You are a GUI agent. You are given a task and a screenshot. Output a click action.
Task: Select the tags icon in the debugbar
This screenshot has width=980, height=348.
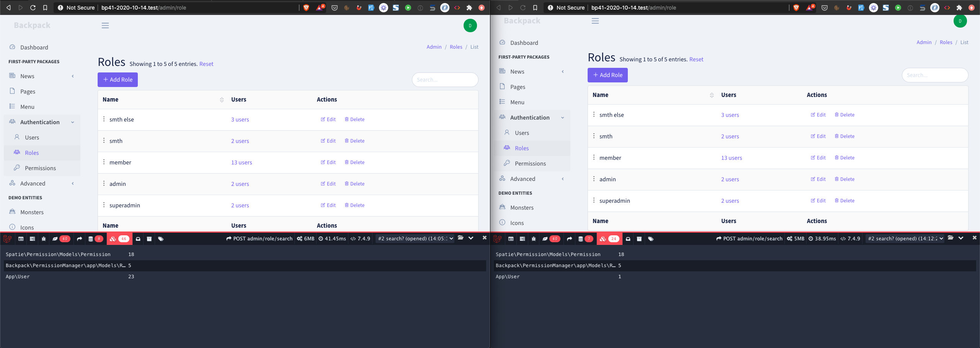tap(161, 238)
